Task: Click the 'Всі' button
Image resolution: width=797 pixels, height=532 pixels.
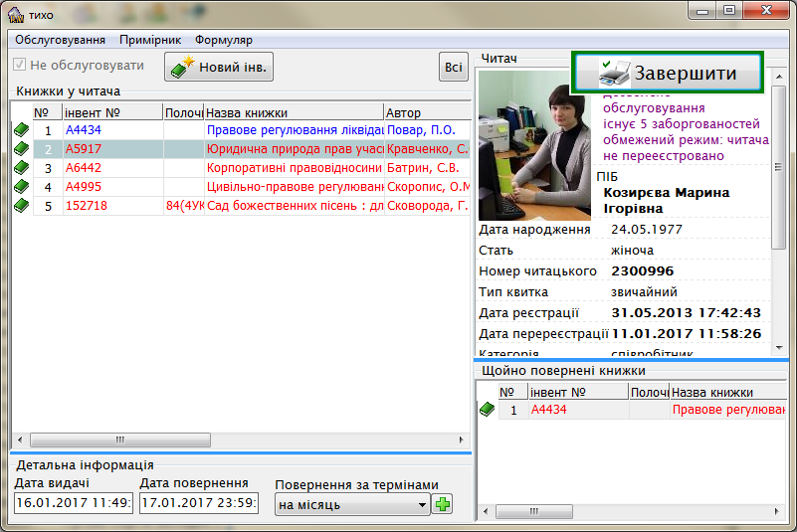Action: tap(454, 67)
